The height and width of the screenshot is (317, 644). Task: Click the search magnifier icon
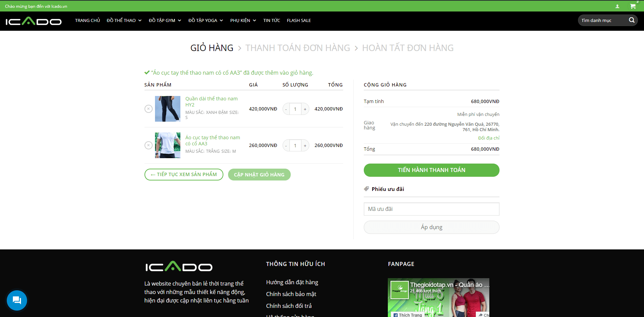point(631,20)
